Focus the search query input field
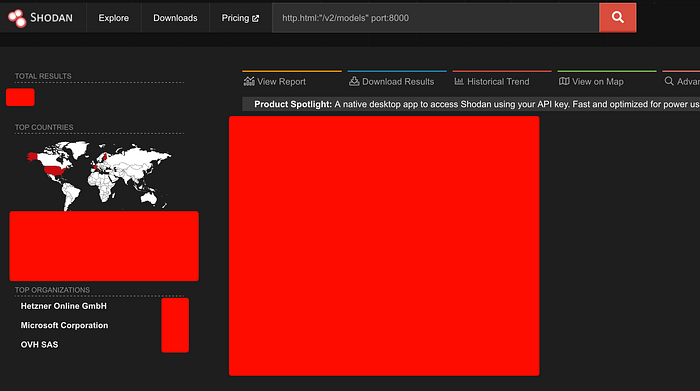Screen dimensions: 700x391 436,18
